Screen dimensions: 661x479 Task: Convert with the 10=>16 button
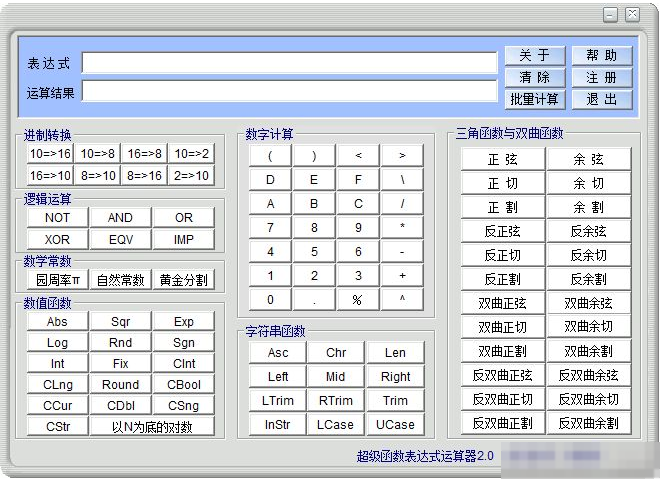pos(50,153)
